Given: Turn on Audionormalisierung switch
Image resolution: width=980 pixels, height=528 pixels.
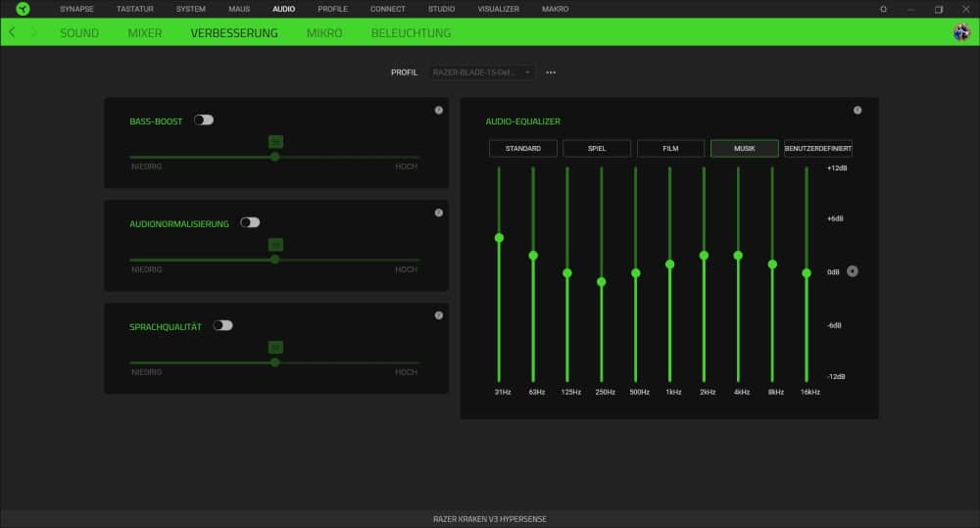Looking at the screenshot, I should pyautogui.click(x=250, y=222).
